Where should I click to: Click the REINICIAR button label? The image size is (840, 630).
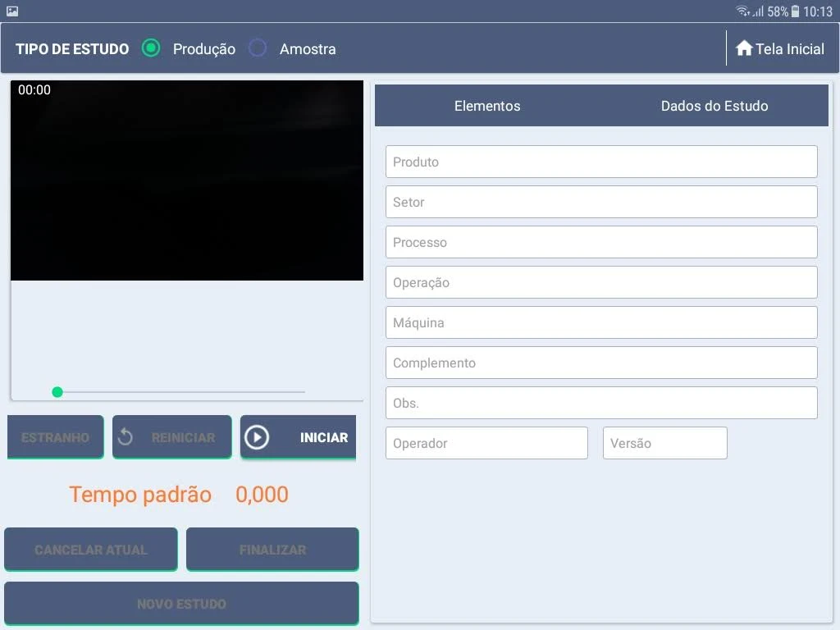183,438
